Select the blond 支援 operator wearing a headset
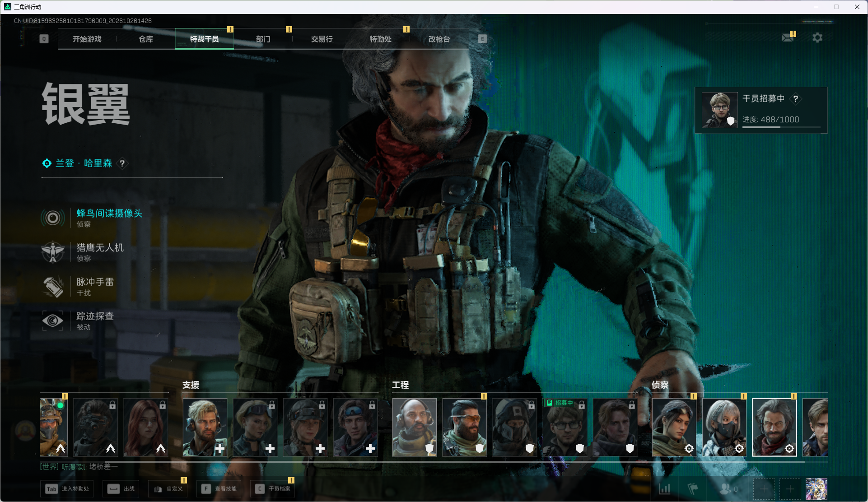This screenshot has width=868, height=502. point(205,427)
